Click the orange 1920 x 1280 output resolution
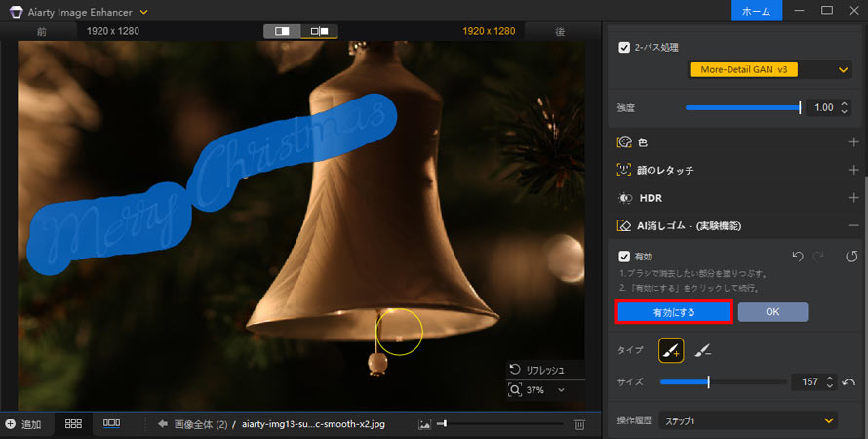This screenshot has height=439, width=868. click(489, 31)
